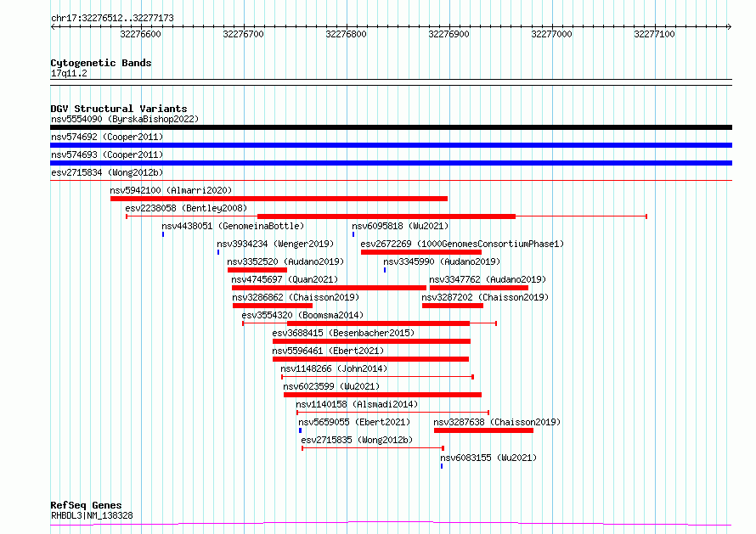Click the chr17:32276512..32277173 coordinate text

(112, 19)
